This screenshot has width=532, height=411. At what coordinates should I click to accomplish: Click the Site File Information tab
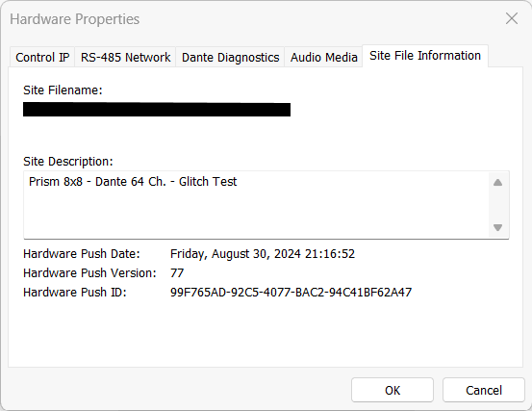tap(425, 56)
